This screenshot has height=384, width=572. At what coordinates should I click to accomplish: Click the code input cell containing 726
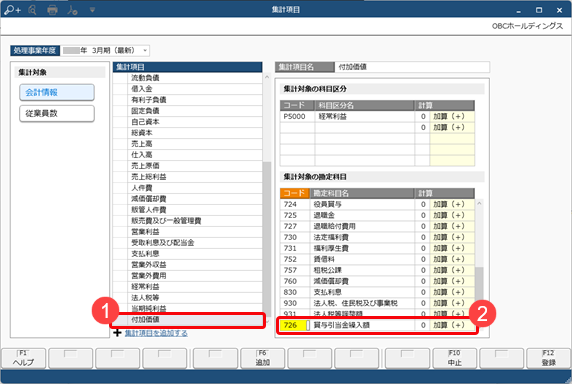coord(293,325)
